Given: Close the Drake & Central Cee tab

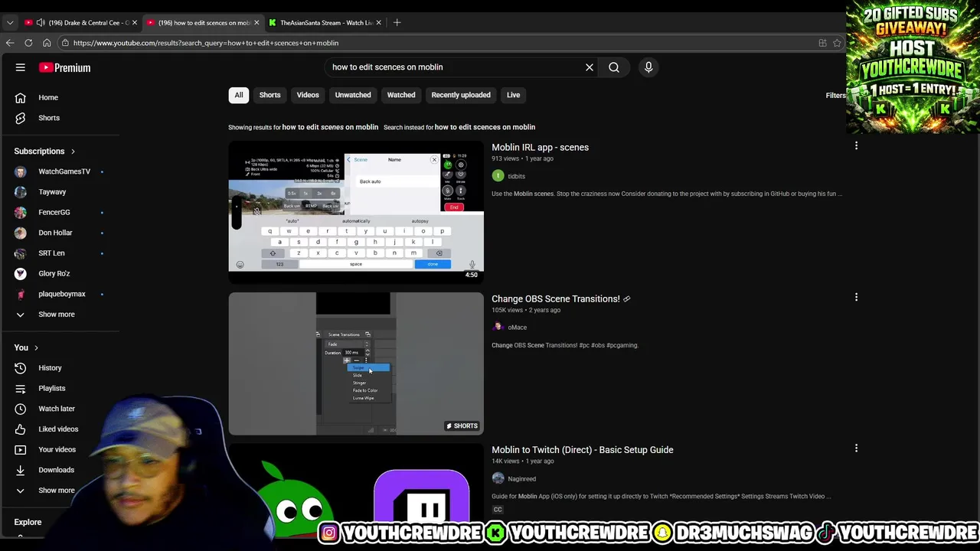Looking at the screenshot, I should [134, 23].
